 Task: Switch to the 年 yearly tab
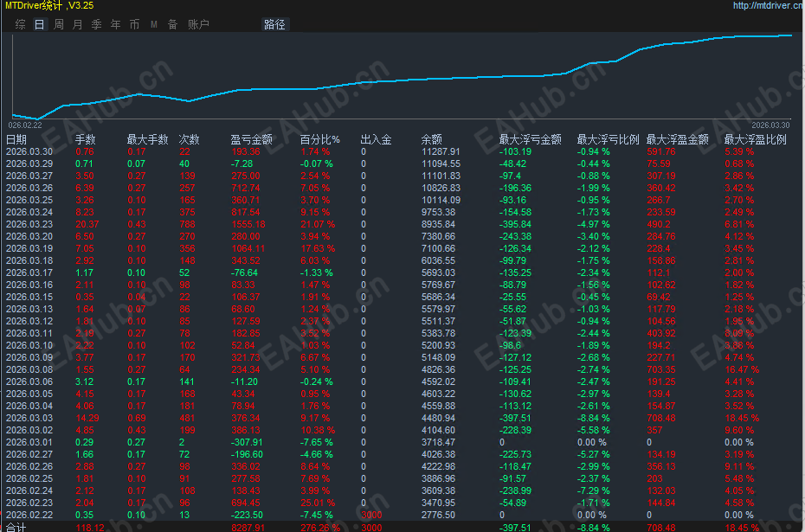[115, 24]
